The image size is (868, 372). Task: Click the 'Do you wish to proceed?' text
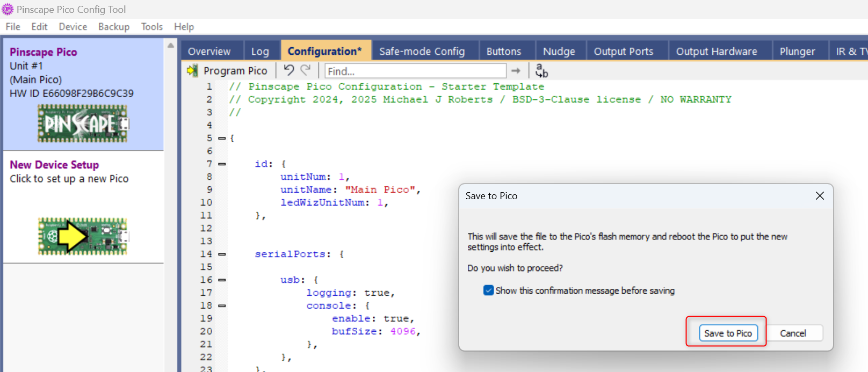(x=515, y=268)
